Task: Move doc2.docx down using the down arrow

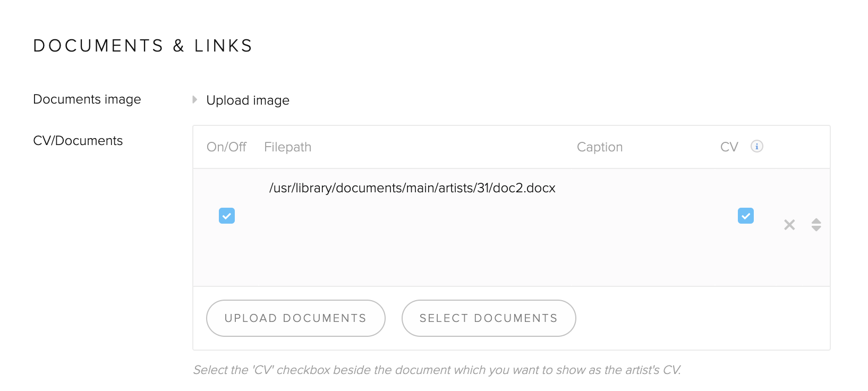Action: 816,228
